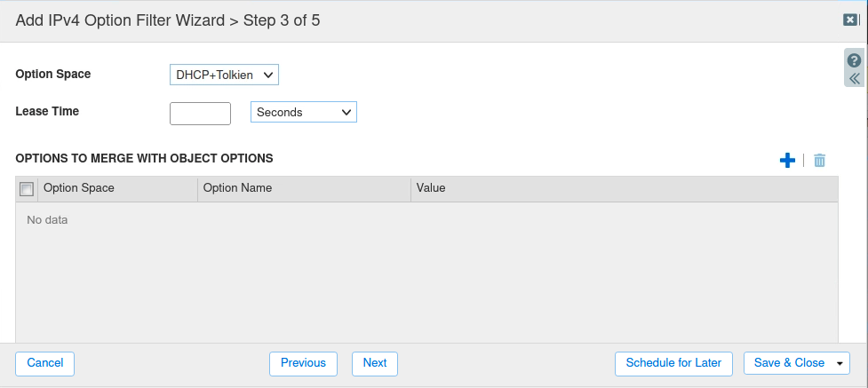
Task: Advance to step 4 with Next
Action: coord(375,363)
